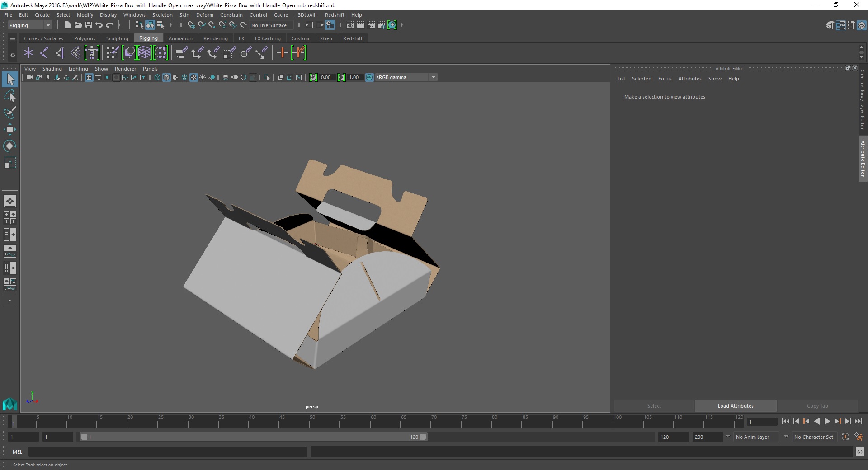Image resolution: width=868 pixels, height=470 pixels.
Task: Activate the Rotate tool
Action: (10, 146)
